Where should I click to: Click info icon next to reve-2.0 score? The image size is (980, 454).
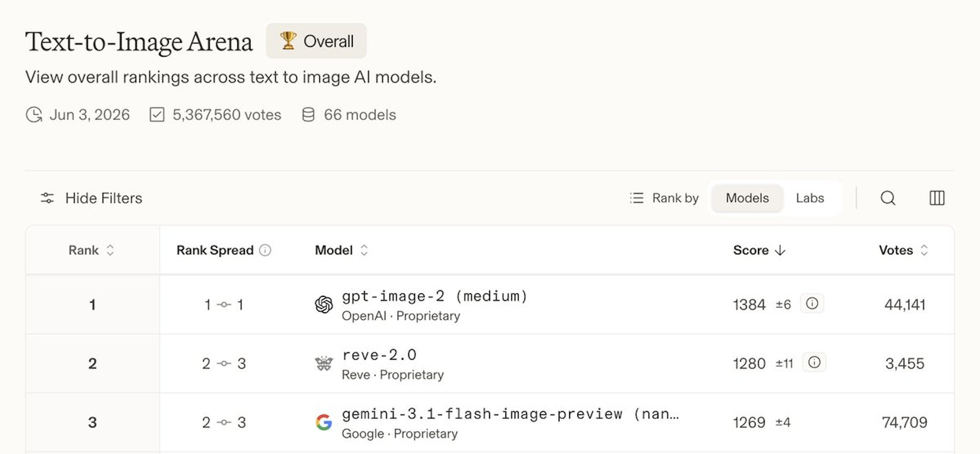814,362
